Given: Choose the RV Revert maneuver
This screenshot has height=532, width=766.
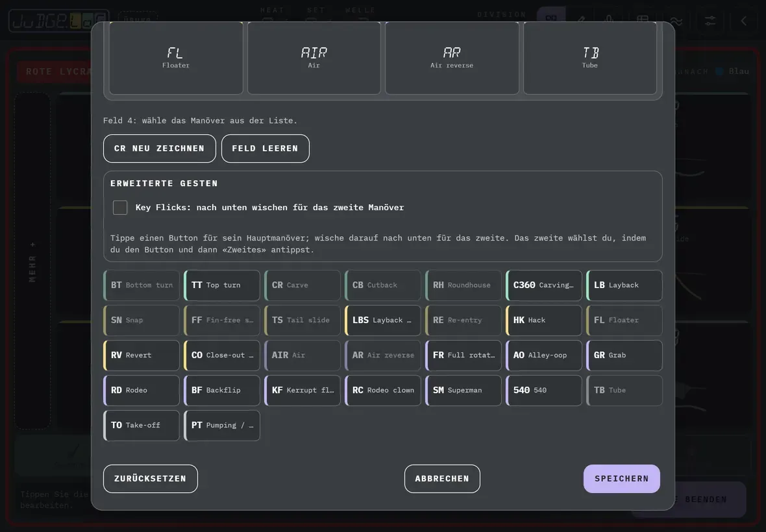Looking at the screenshot, I should pos(142,356).
